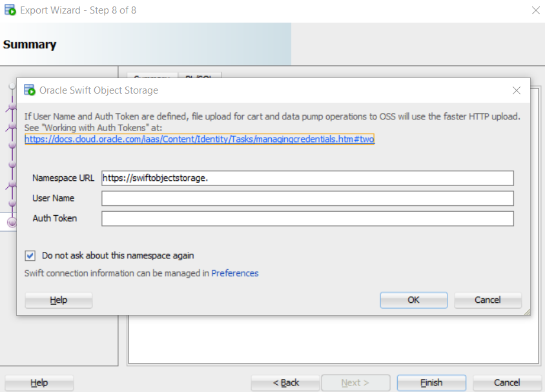Click the Oracle Swift Object Storage dialog icon
The image size is (545, 392).
(30, 90)
